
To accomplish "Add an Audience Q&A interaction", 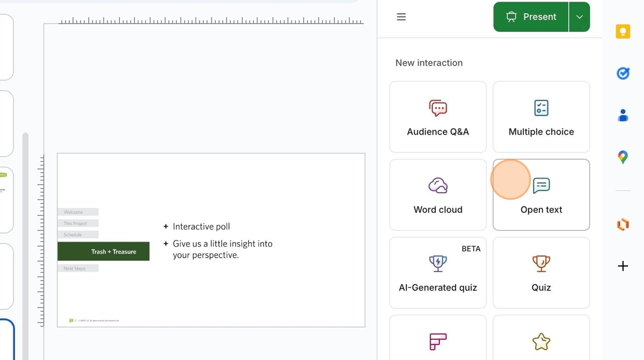I will [x=438, y=117].
